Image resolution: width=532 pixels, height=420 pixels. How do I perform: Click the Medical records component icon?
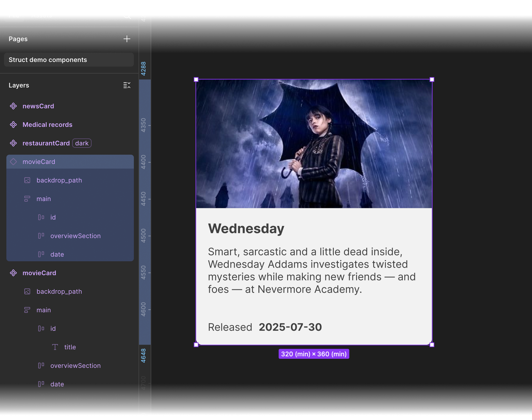[x=13, y=125]
